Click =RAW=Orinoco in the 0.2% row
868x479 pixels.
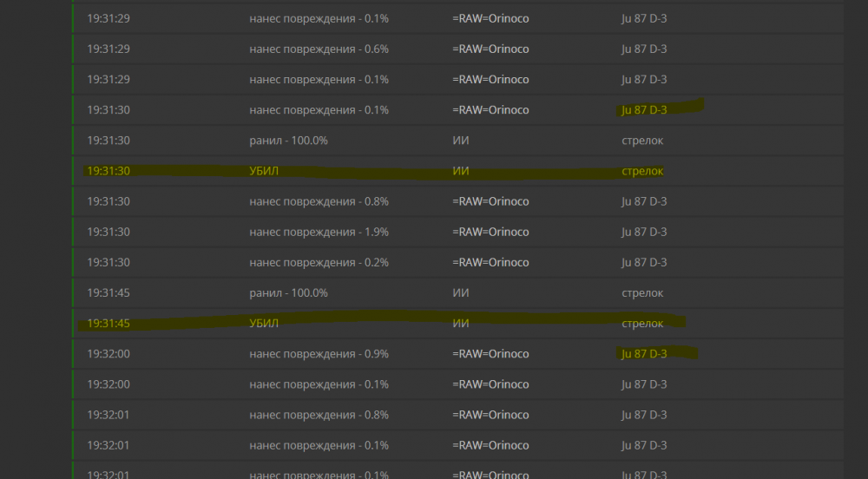(x=490, y=262)
